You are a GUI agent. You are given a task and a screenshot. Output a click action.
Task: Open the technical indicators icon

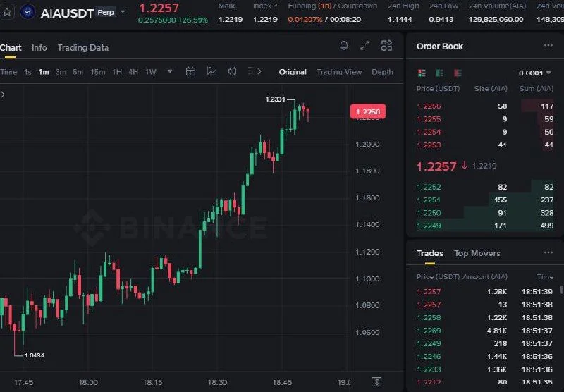coord(211,72)
